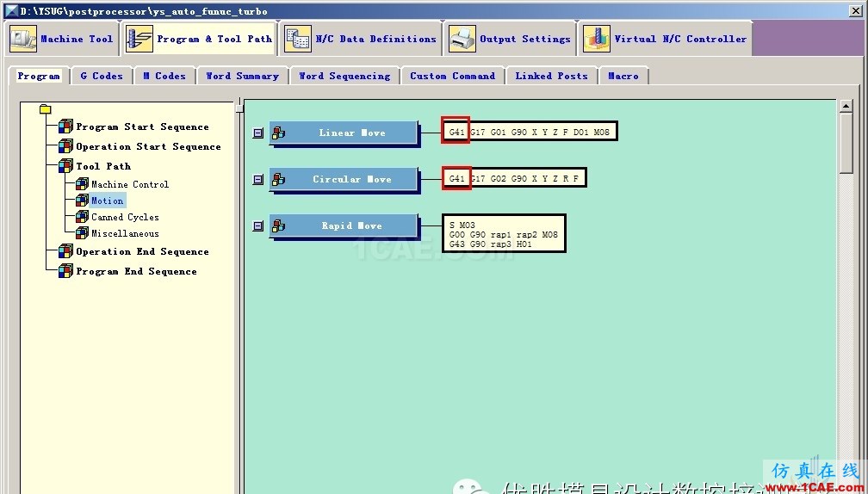Switch to the M Codes tab
Viewport: 868px width, 494px height.
point(164,76)
